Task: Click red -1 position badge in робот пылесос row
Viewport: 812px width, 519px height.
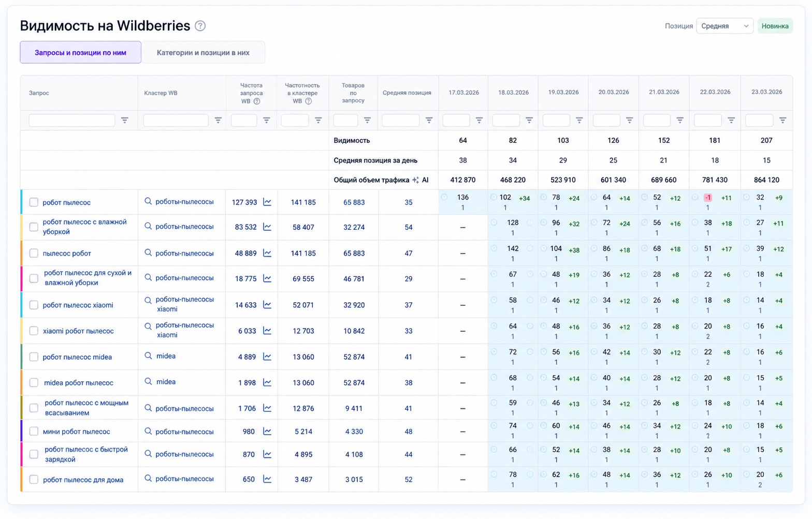Action: [x=707, y=198]
